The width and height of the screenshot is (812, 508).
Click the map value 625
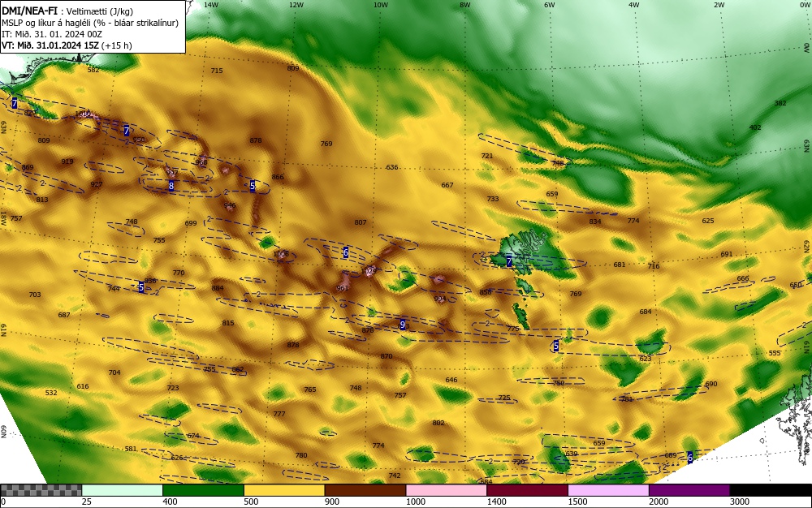click(x=708, y=221)
